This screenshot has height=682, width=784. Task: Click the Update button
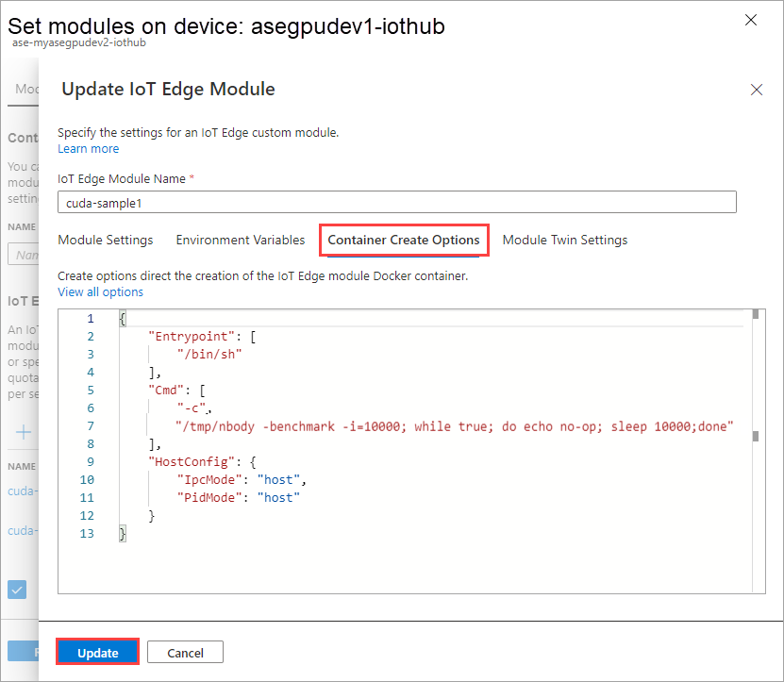[x=97, y=652]
